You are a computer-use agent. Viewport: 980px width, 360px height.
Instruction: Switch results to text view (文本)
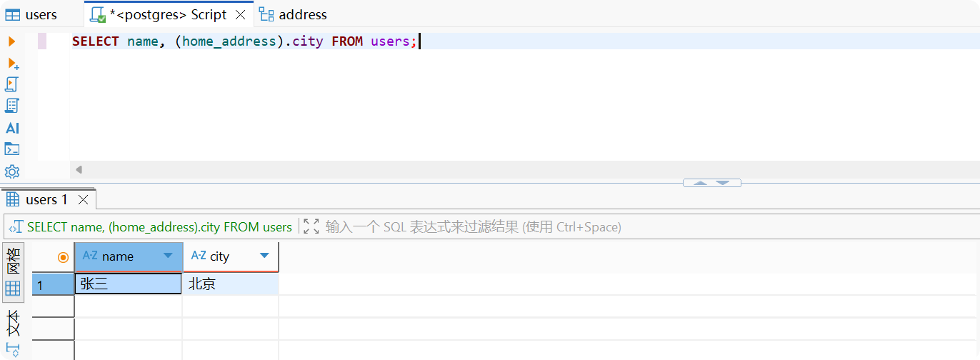[x=13, y=324]
